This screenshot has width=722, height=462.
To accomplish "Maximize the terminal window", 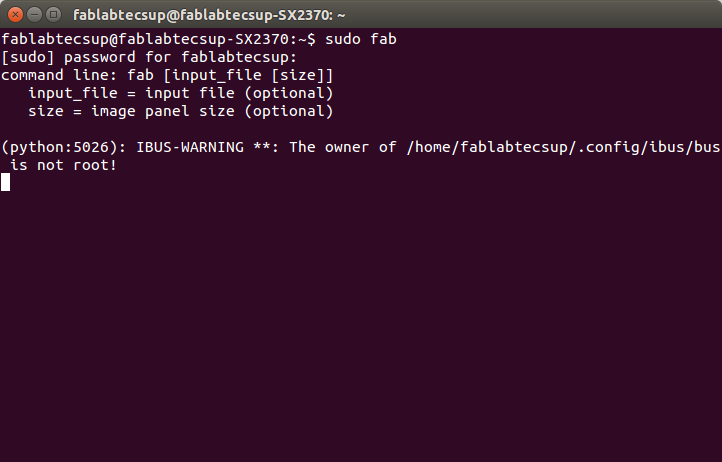I will (54, 15).
